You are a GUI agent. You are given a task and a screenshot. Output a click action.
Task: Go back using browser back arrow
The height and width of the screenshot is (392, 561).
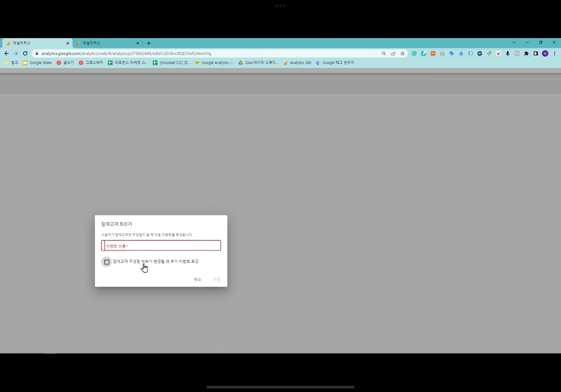(x=6, y=53)
